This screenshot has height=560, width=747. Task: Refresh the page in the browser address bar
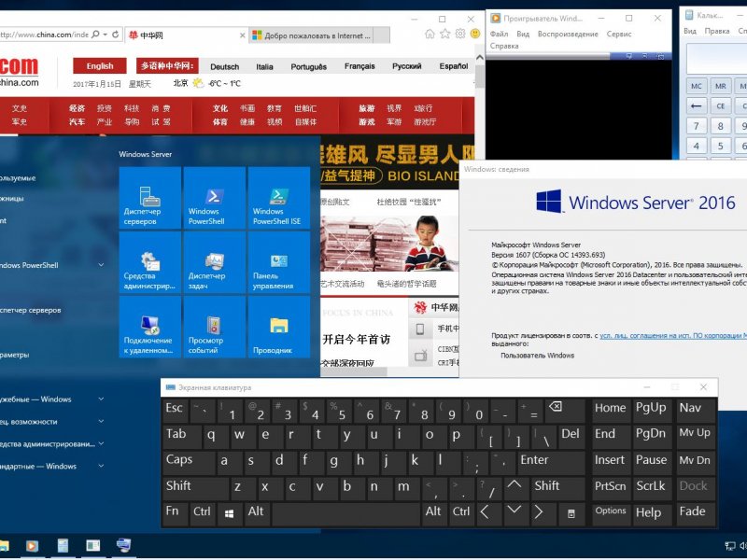[x=115, y=35]
